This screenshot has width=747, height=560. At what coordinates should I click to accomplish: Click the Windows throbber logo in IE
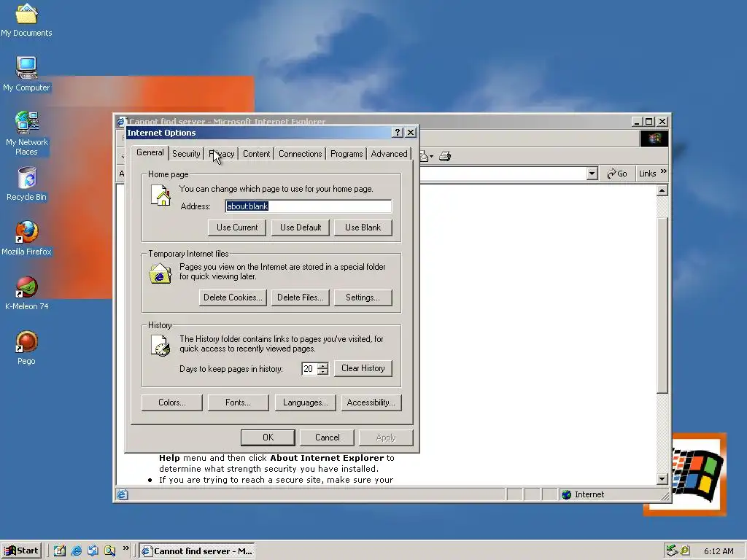654,139
